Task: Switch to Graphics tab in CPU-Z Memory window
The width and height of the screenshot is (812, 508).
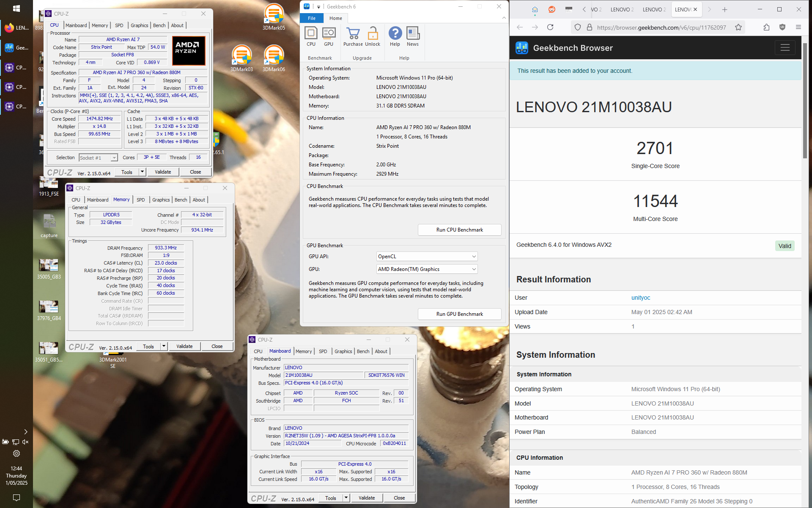Action: click(x=161, y=200)
